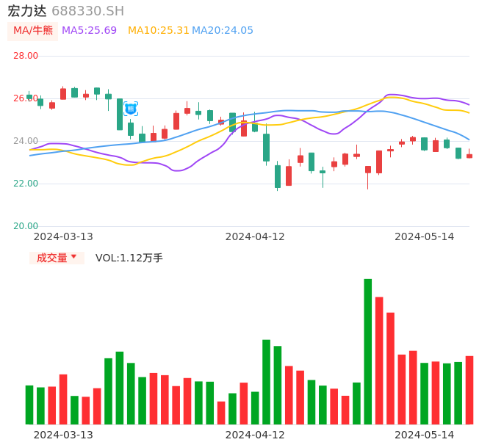The height and width of the screenshot is (445, 504).
Task: Click the last red candlestick on the right
Action: pos(469,156)
